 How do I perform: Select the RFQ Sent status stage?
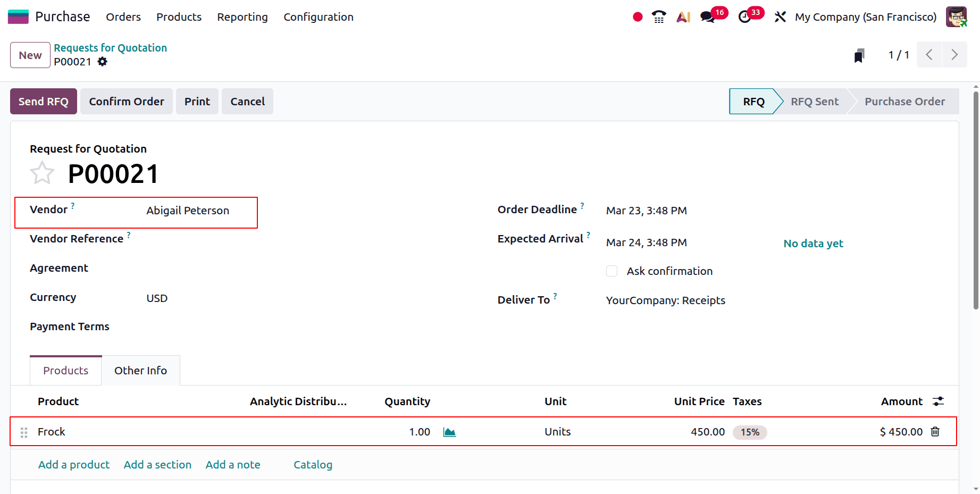tap(815, 102)
